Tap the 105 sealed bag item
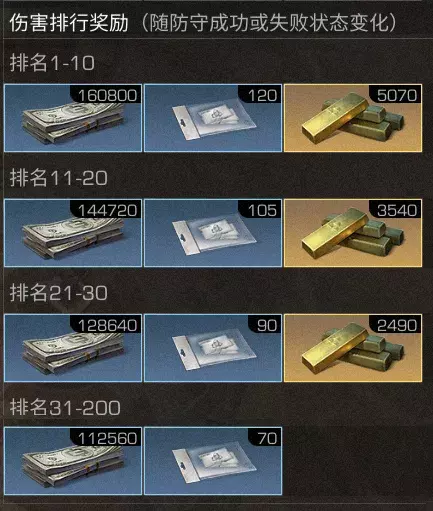Viewport: 433px width, 511px height. 213,233
